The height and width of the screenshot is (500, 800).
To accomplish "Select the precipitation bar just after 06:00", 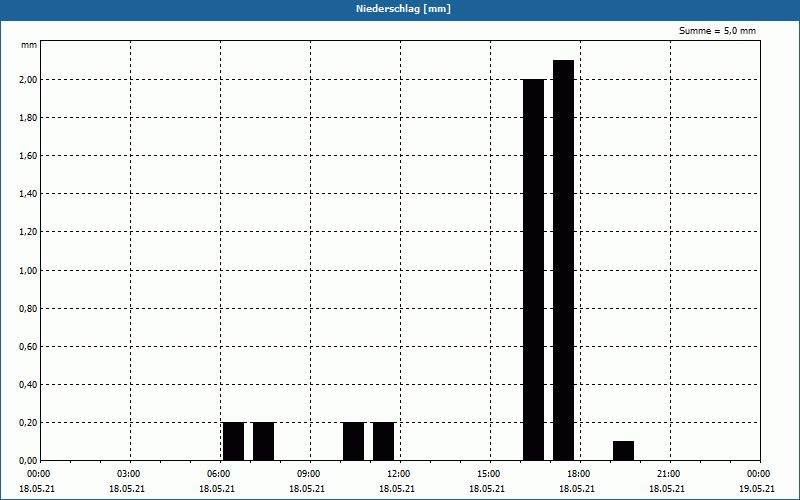I will tap(234, 441).
